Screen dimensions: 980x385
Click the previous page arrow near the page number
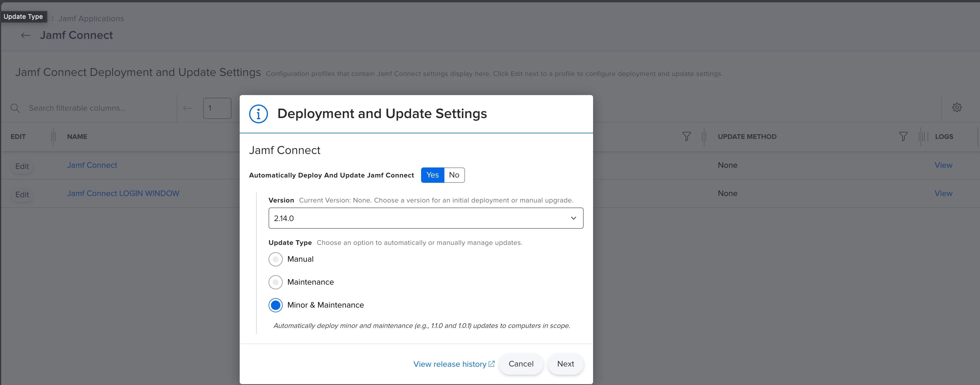pyautogui.click(x=188, y=108)
